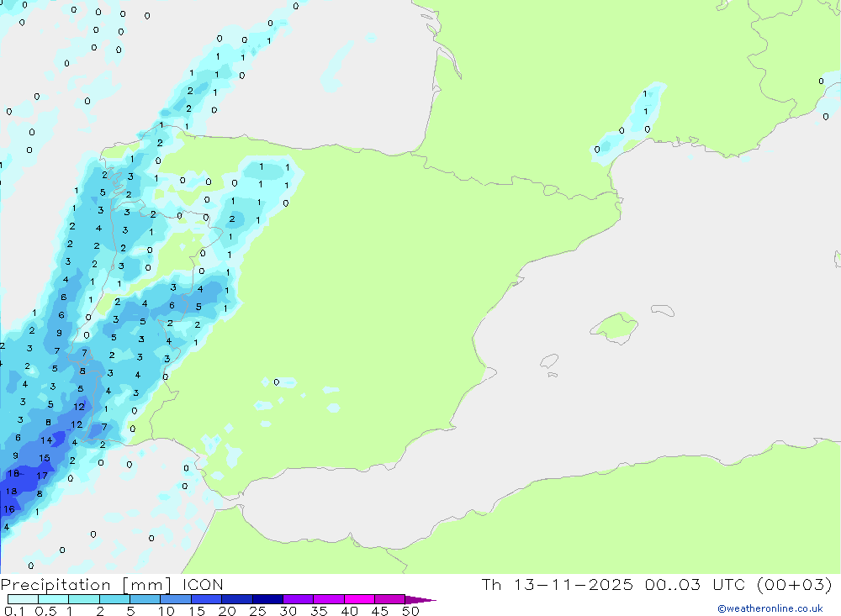Screen dimensions: 841x616
Task: Click the Menorca island outline on the map
Action: (663, 310)
